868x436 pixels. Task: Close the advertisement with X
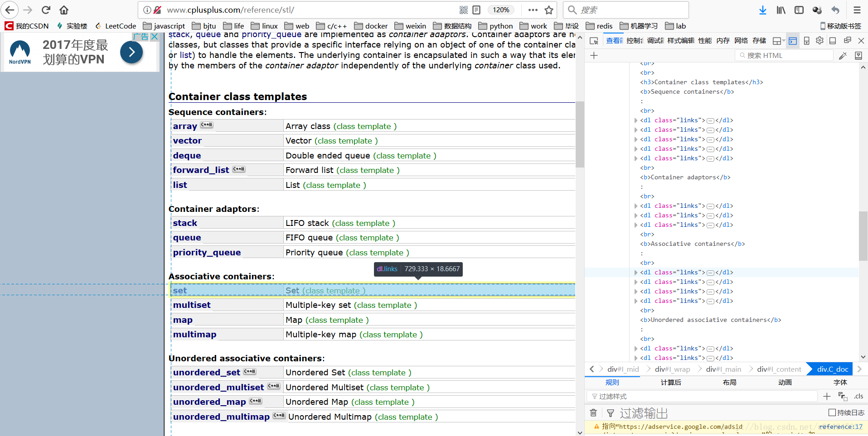(x=155, y=37)
